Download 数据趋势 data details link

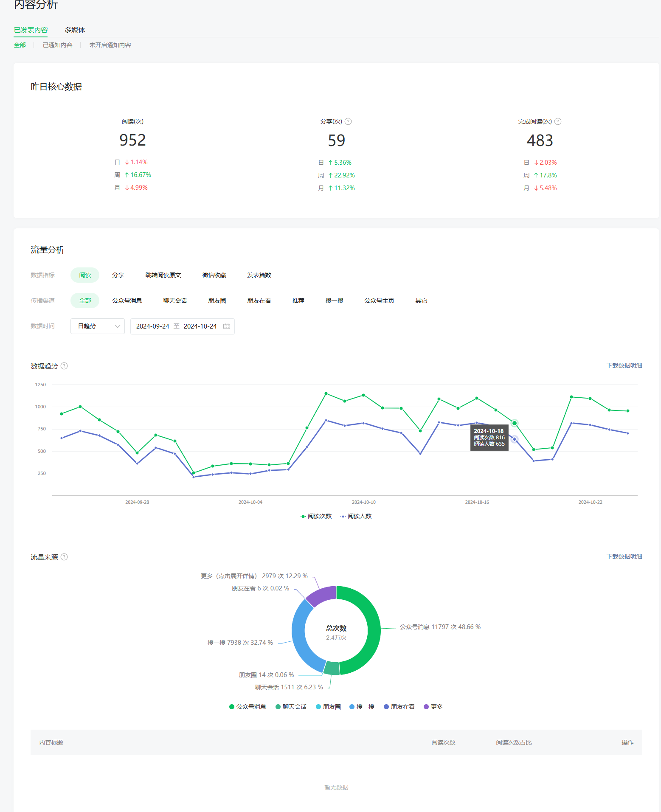pos(624,365)
